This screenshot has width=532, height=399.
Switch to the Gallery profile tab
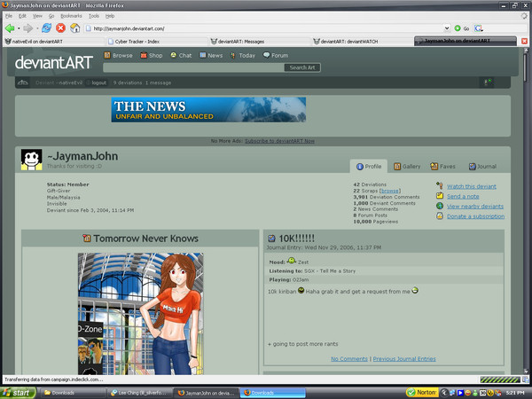pos(407,166)
